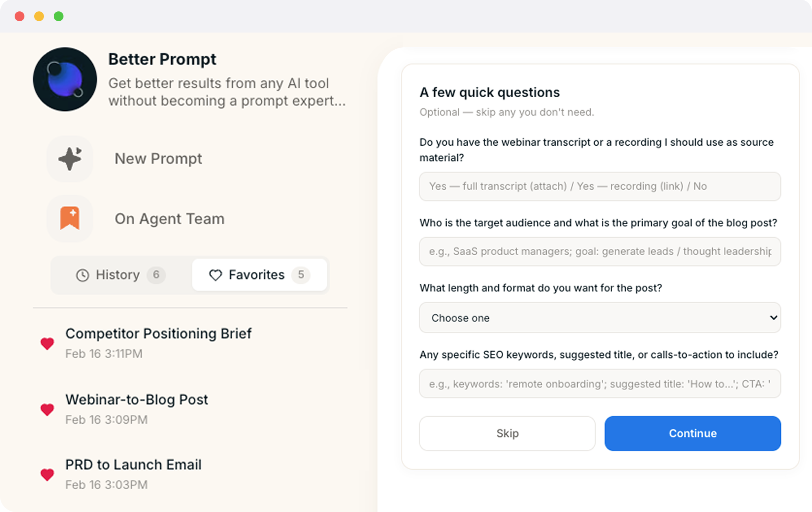Click the History clock icon
The height and width of the screenshot is (512, 812).
click(x=83, y=275)
